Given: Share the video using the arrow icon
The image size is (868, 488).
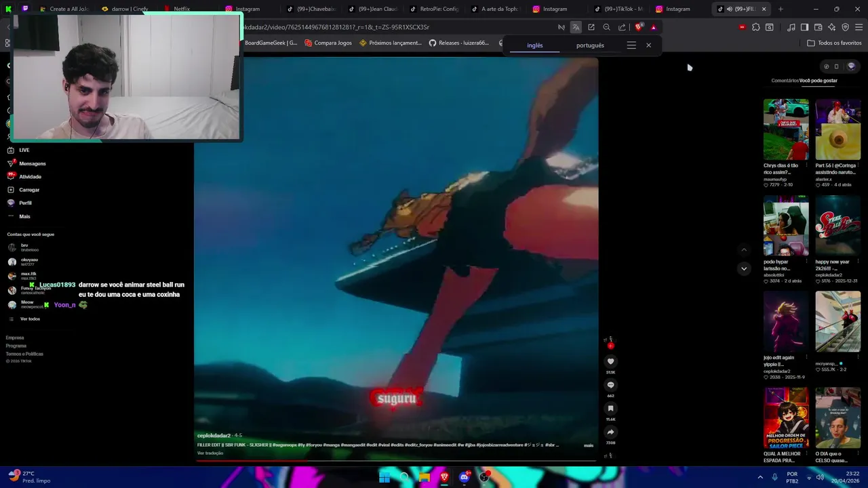Looking at the screenshot, I should point(610,432).
